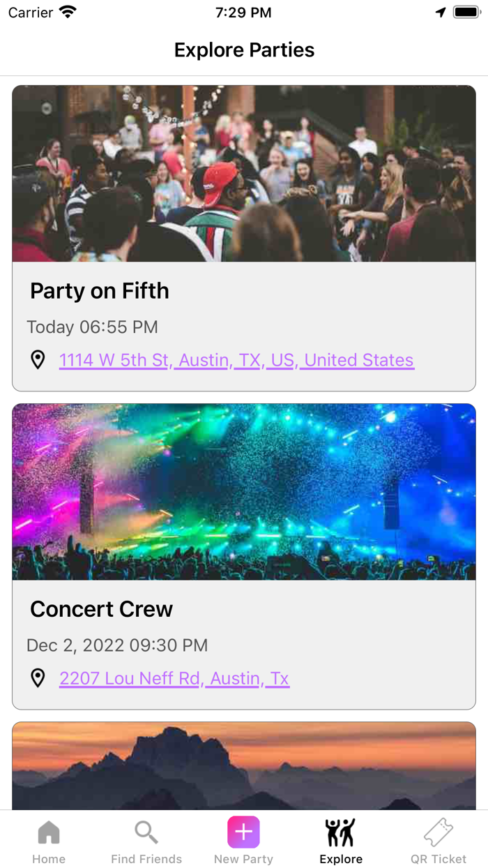Switch to the Explore tab
488x868 pixels.
(x=341, y=841)
